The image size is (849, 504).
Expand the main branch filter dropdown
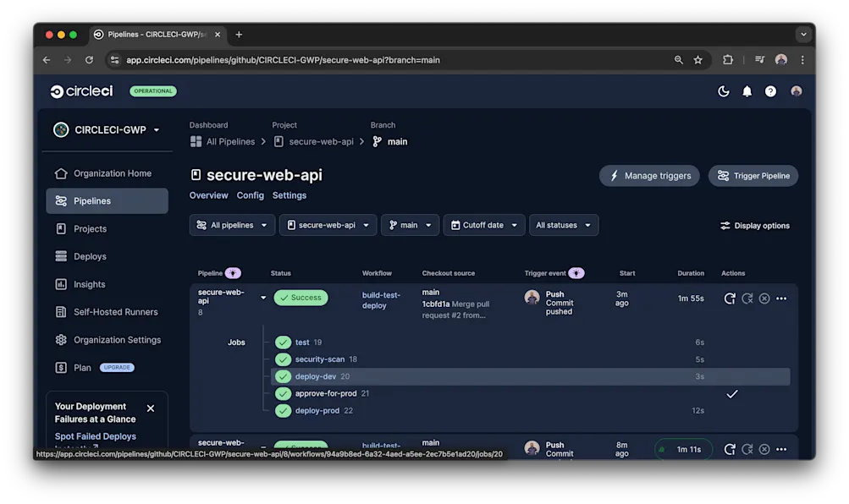pos(409,225)
